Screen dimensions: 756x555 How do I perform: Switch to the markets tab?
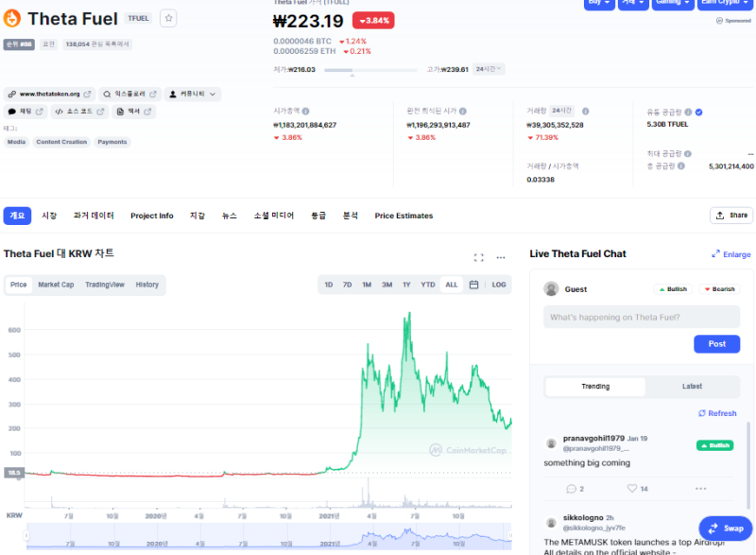pyautogui.click(x=49, y=216)
